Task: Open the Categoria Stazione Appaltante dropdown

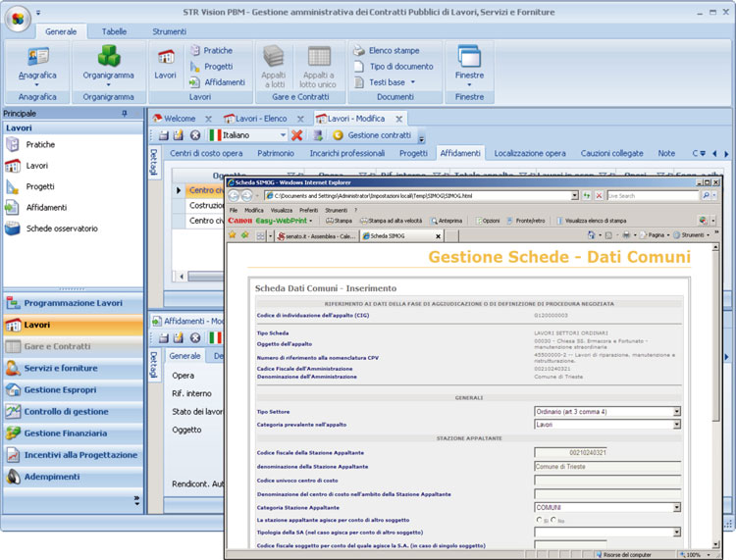Action: click(675, 507)
